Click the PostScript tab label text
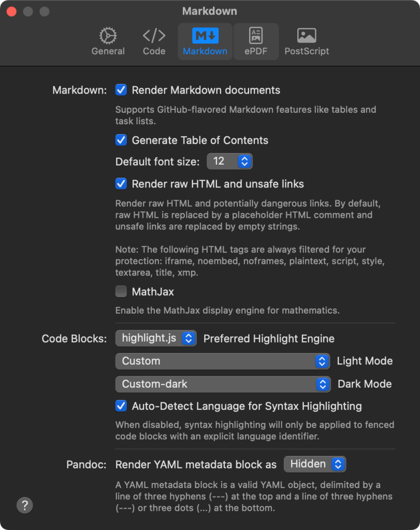 pos(307,51)
